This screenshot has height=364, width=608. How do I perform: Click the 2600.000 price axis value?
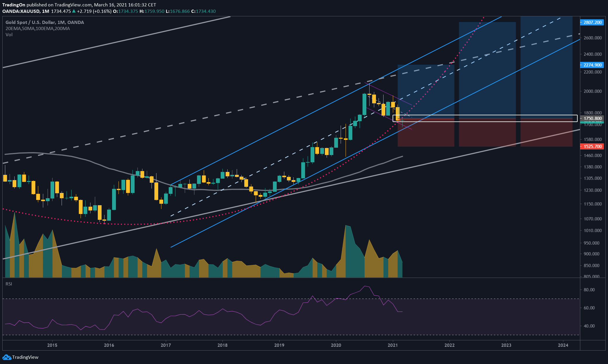coord(593,38)
